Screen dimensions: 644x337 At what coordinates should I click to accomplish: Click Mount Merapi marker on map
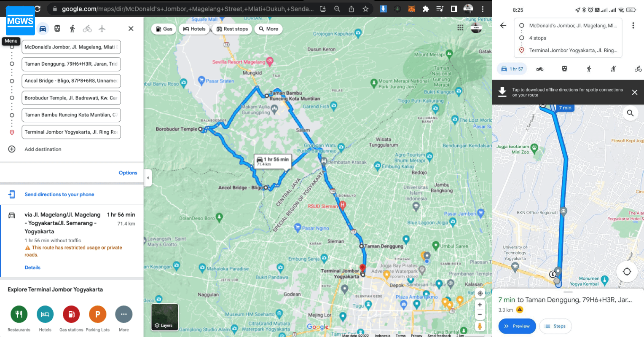pyautogui.click(x=449, y=53)
